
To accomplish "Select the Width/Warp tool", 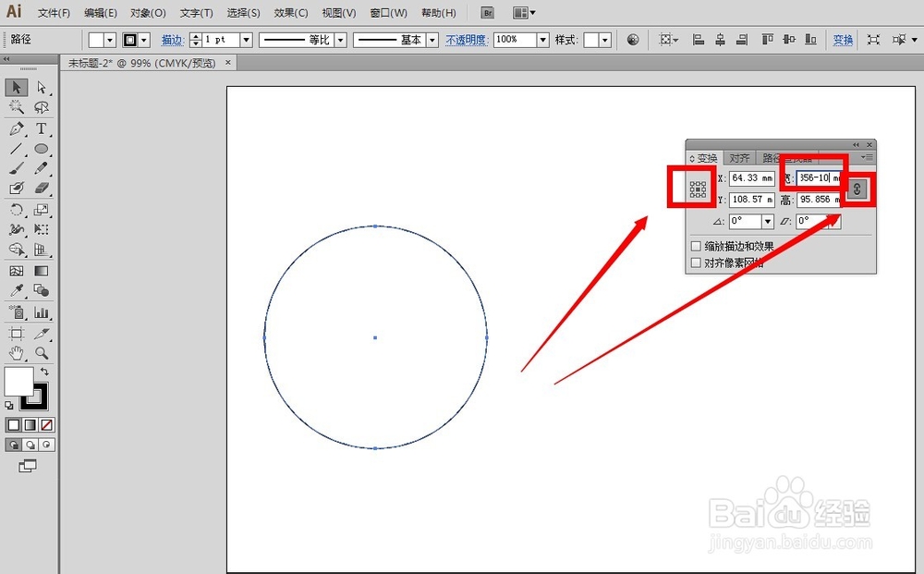I will 17,229.
